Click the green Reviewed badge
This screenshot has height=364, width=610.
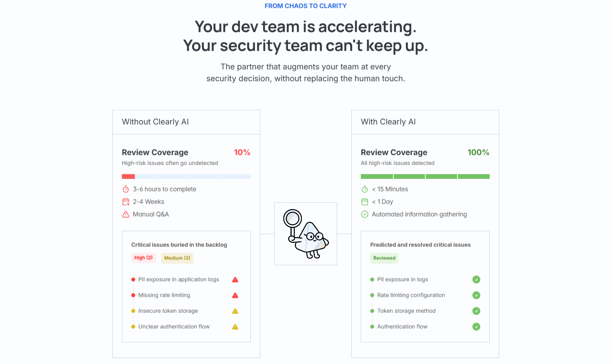pyautogui.click(x=384, y=258)
